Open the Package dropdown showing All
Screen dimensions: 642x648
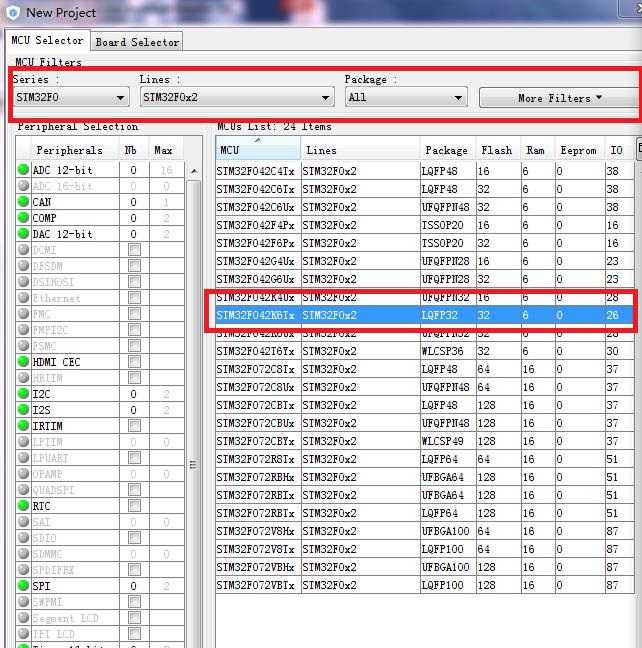point(406,98)
